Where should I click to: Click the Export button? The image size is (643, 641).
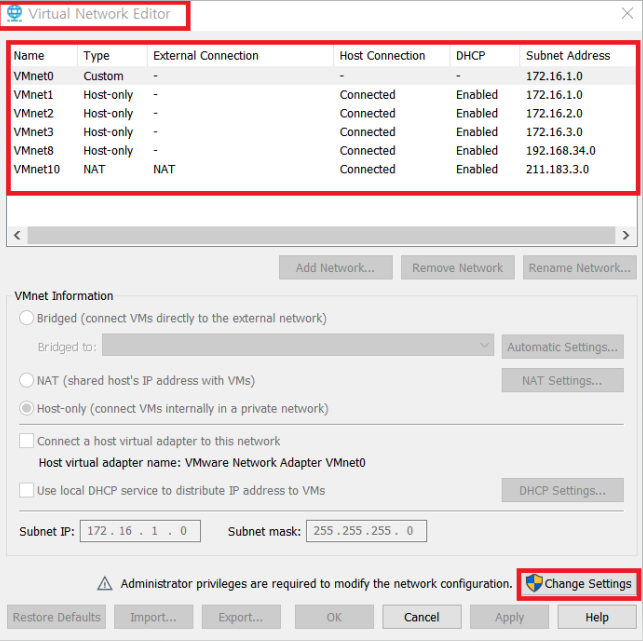[x=241, y=617]
